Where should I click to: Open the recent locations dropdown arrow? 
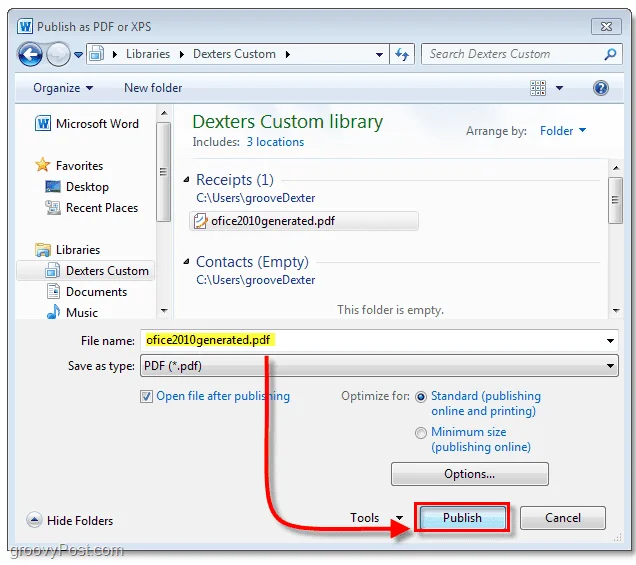(x=79, y=54)
